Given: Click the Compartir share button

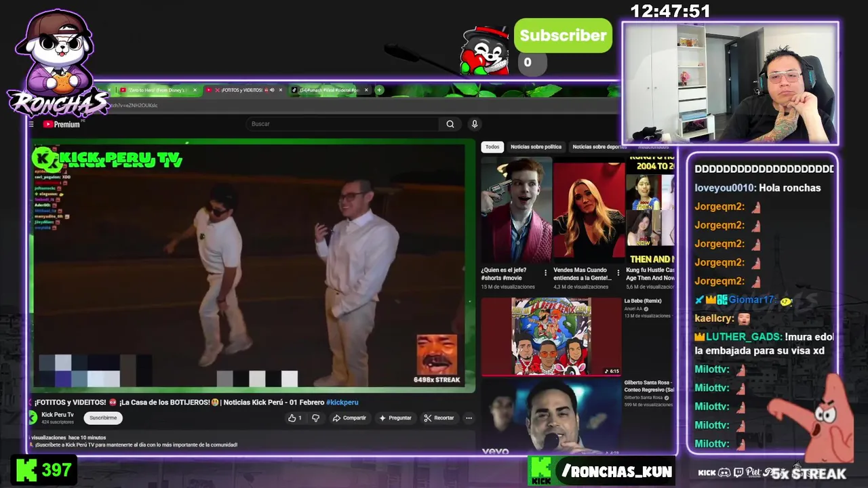Looking at the screenshot, I should (x=349, y=418).
